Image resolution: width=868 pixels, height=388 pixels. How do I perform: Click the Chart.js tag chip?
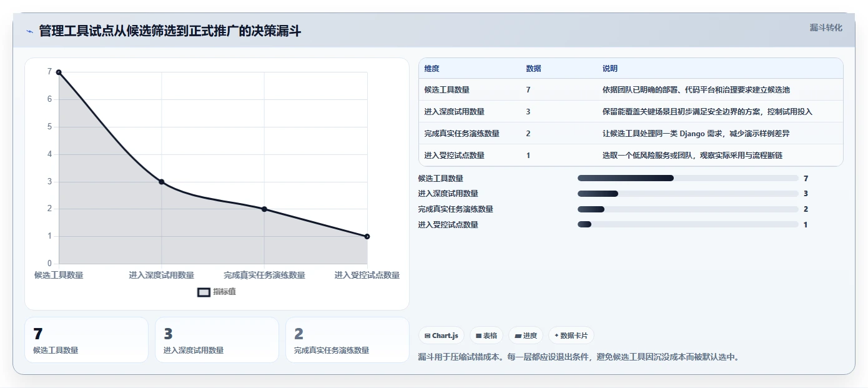tap(441, 336)
